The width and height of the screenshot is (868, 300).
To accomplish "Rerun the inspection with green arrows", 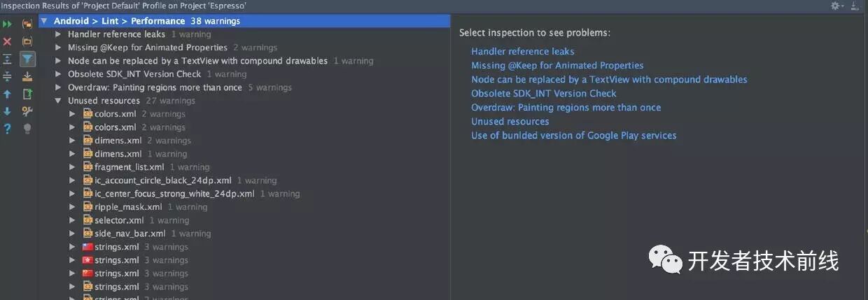I will (8, 24).
